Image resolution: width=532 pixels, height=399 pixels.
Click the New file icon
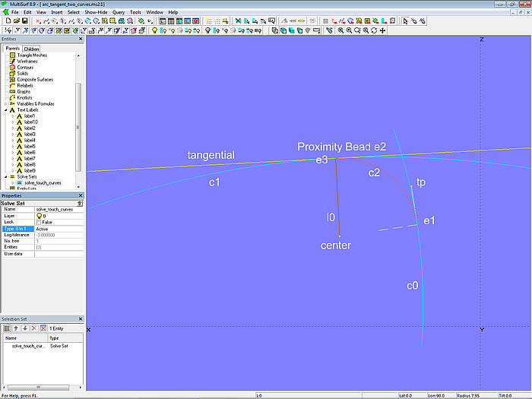tap(7, 21)
